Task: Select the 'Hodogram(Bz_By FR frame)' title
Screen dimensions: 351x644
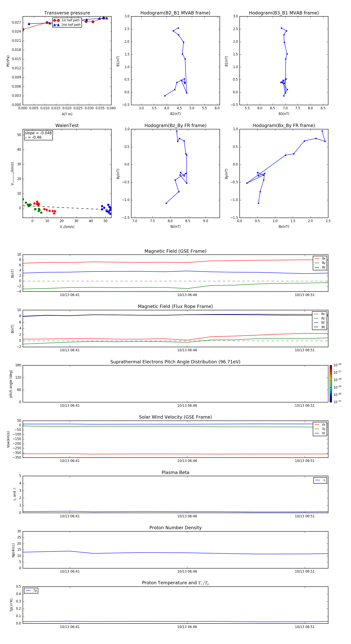Action: tap(175, 125)
